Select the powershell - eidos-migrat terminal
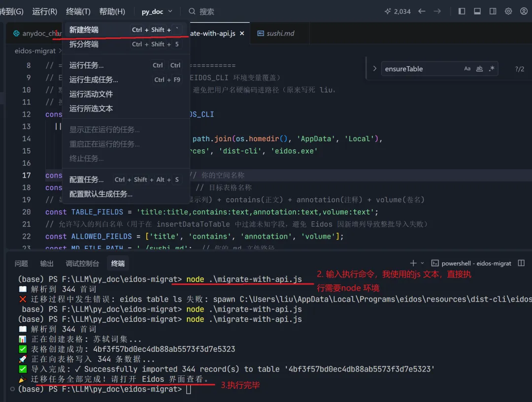 point(471,263)
